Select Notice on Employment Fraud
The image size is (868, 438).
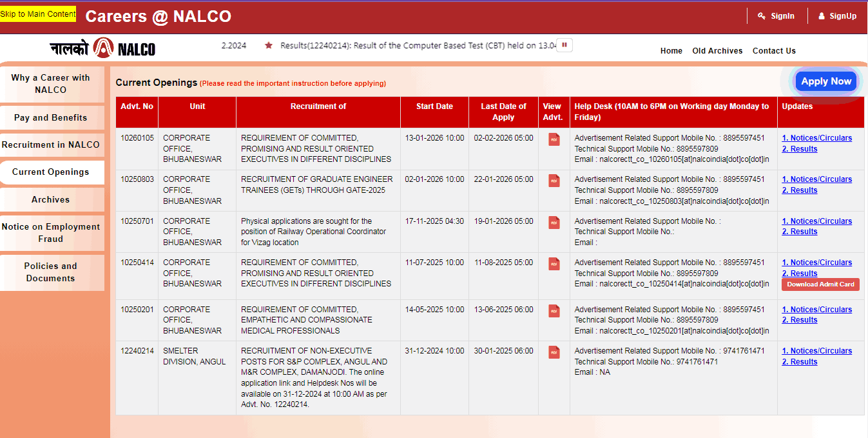[52, 233]
